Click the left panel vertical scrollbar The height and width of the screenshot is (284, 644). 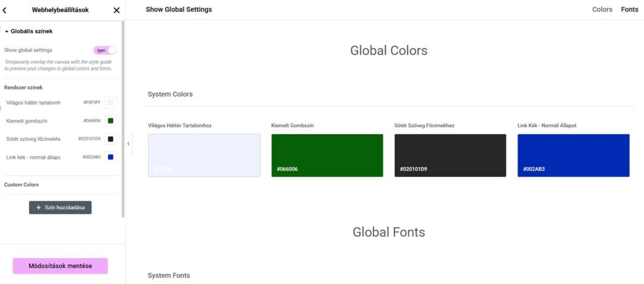123,120
